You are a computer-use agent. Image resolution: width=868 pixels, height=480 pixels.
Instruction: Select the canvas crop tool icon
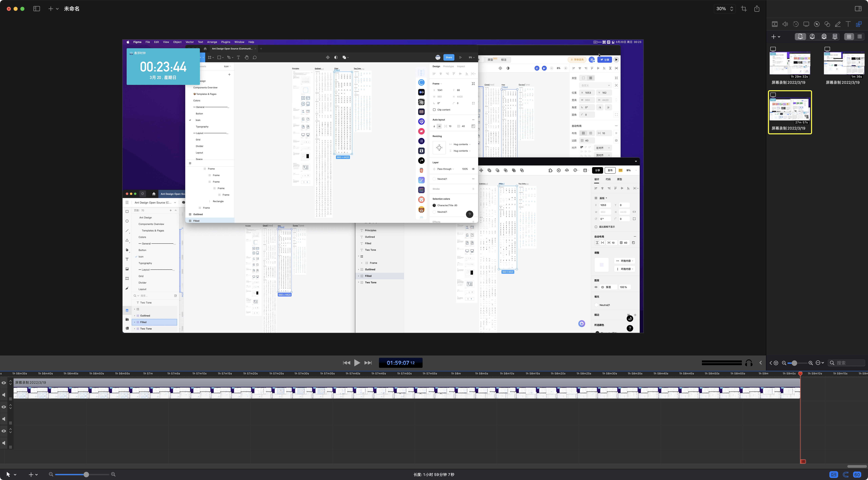click(x=744, y=9)
